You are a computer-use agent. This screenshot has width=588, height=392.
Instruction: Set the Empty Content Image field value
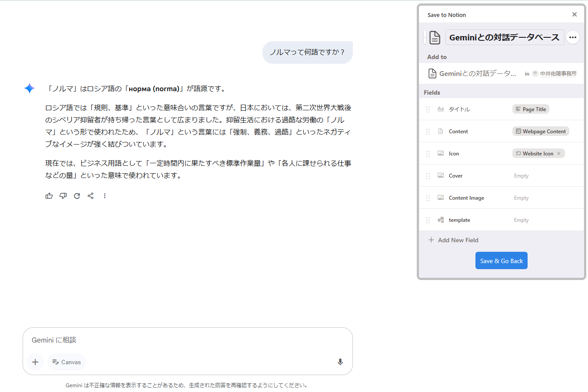coord(521,198)
